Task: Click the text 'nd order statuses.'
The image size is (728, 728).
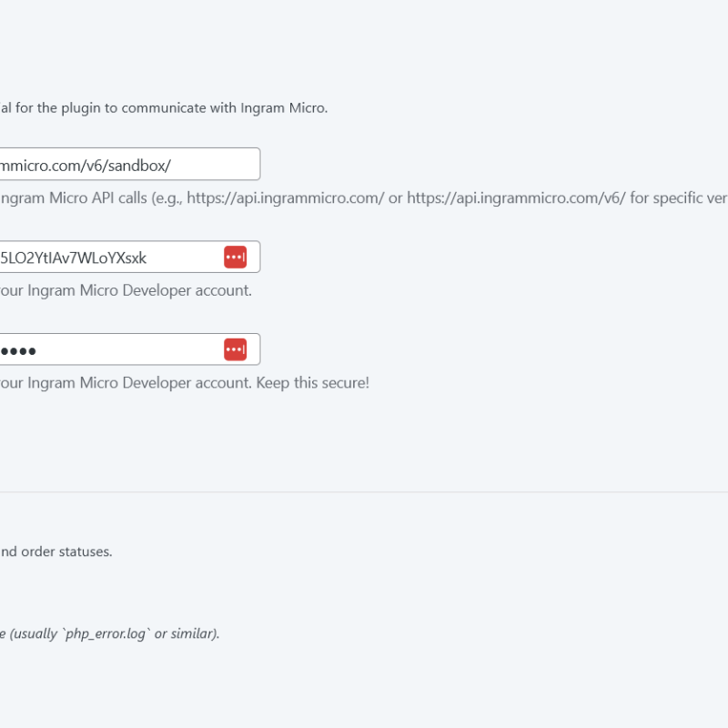Action: click(56, 551)
